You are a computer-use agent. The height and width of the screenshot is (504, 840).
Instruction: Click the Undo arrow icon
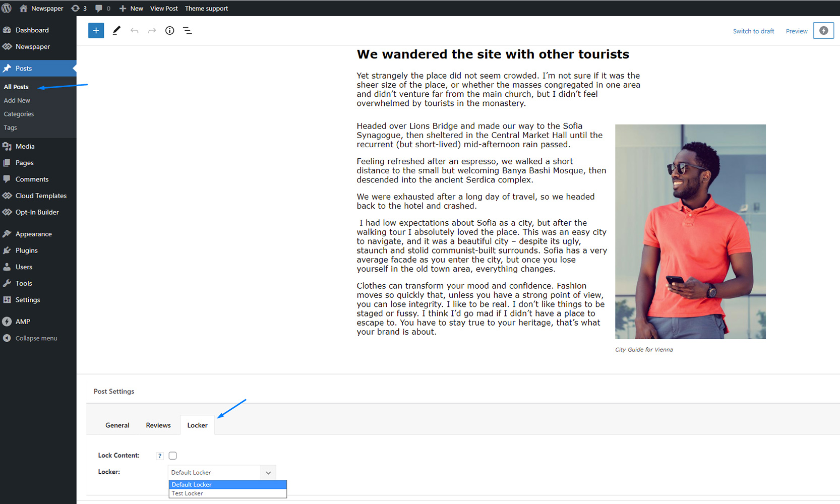pyautogui.click(x=134, y=31)
